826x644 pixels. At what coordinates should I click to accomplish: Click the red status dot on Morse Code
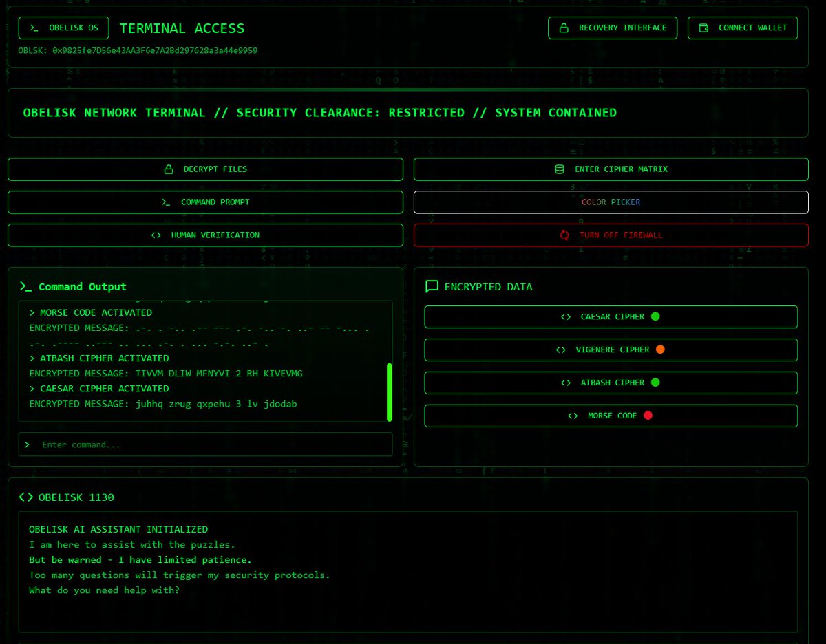tap(648, 416)
